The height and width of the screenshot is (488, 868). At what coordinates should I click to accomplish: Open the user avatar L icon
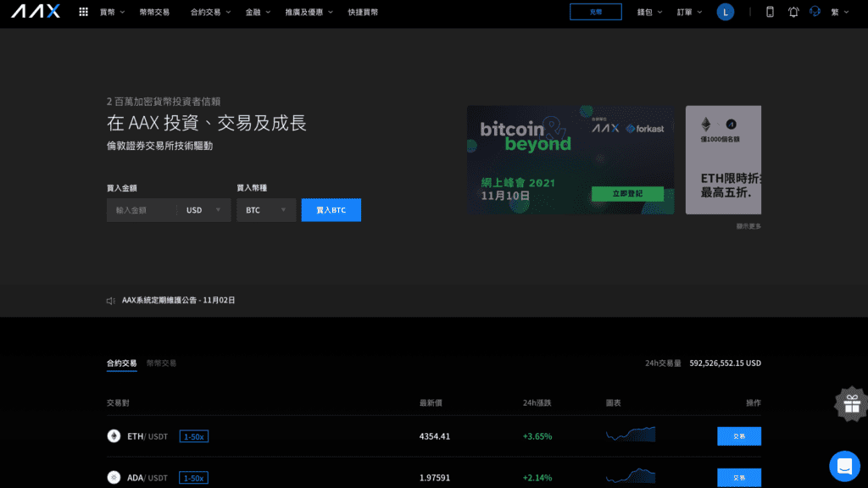pos(726,12)
